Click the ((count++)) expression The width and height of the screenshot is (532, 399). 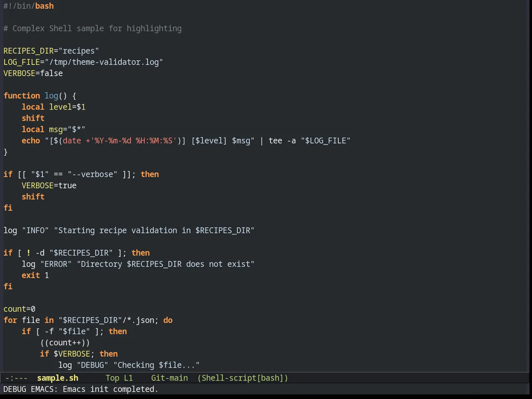click(x=65, y=342)
